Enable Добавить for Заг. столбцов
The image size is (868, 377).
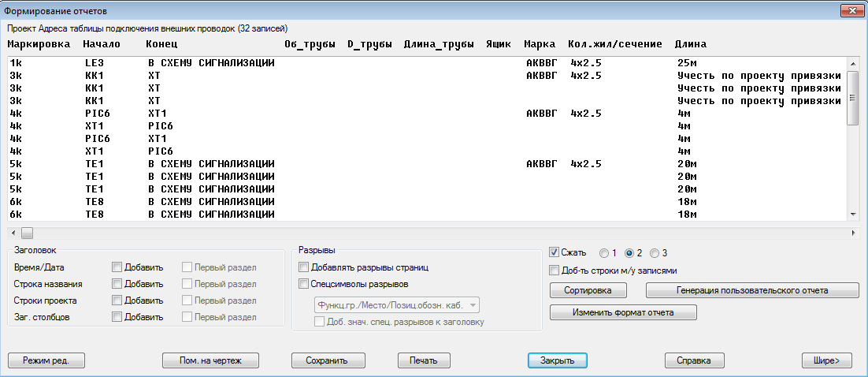click(117, 317)
